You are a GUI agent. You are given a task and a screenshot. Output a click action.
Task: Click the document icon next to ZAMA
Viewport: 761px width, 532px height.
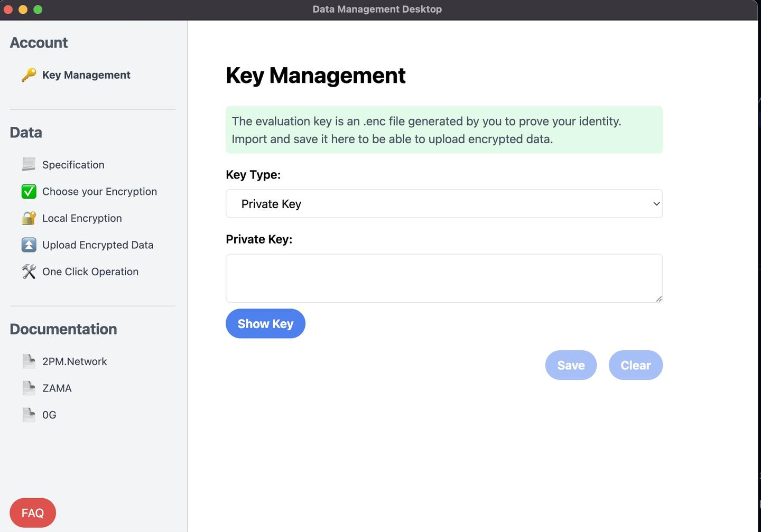29,388
